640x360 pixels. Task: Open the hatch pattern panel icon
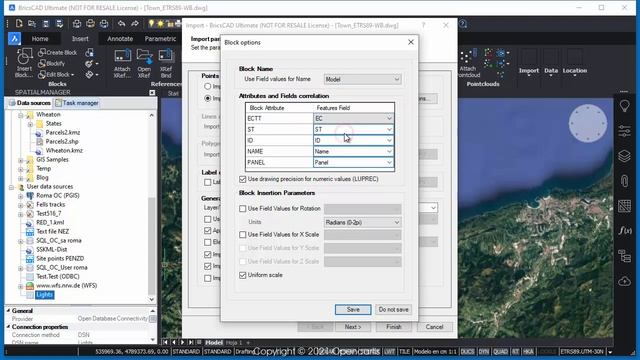624,206
